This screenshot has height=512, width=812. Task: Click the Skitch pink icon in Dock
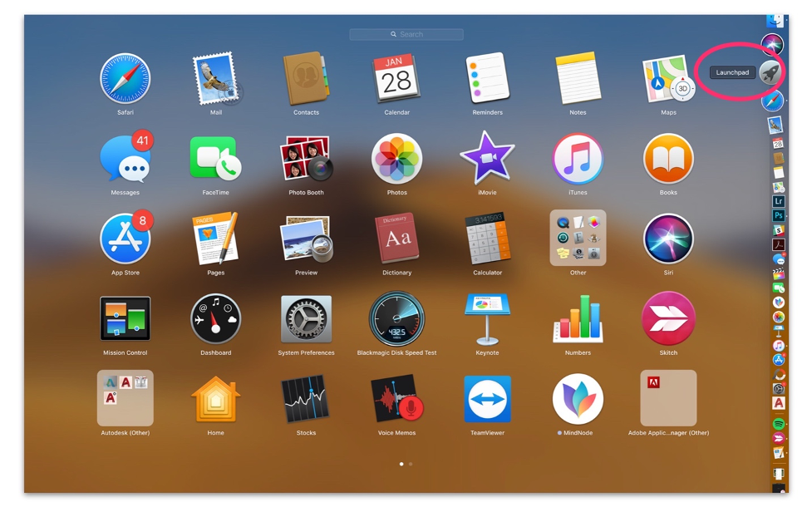779,438
